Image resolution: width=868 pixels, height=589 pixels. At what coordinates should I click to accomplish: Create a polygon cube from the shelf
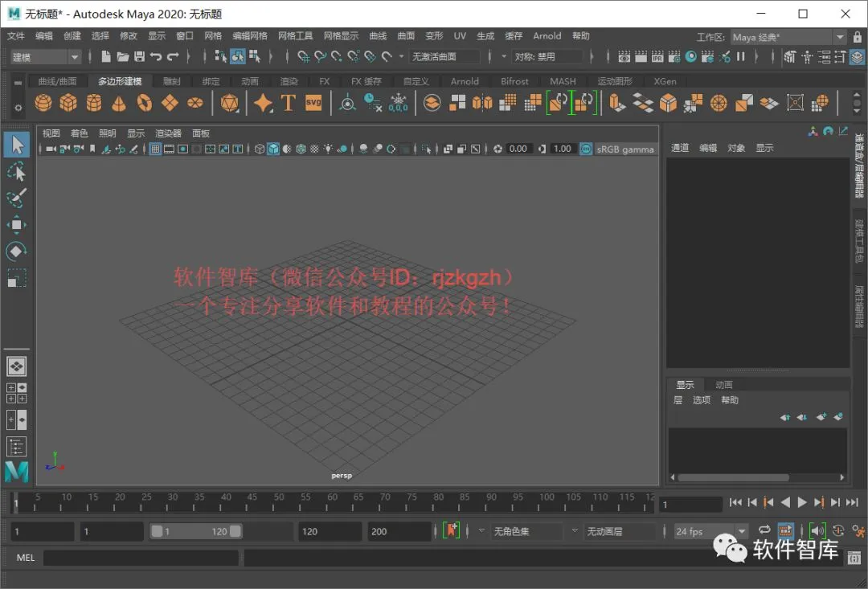click(68, 103)
